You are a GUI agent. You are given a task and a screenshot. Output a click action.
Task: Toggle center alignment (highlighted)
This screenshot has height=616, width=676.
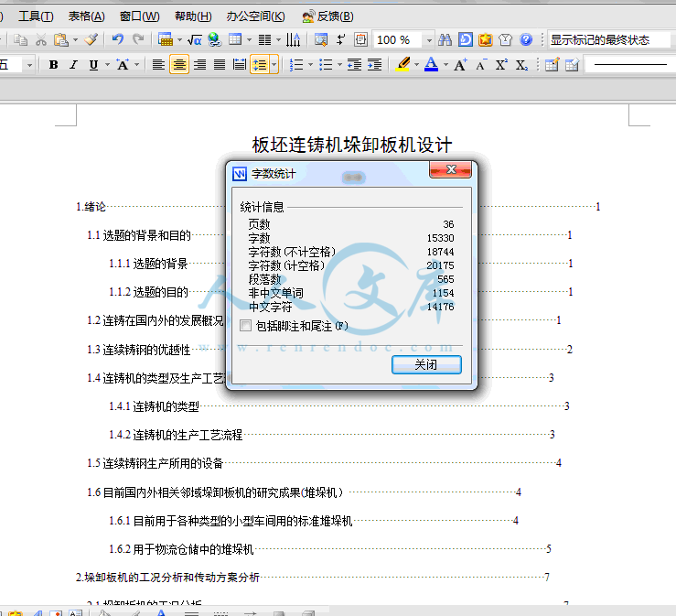[x=179, y=65]
